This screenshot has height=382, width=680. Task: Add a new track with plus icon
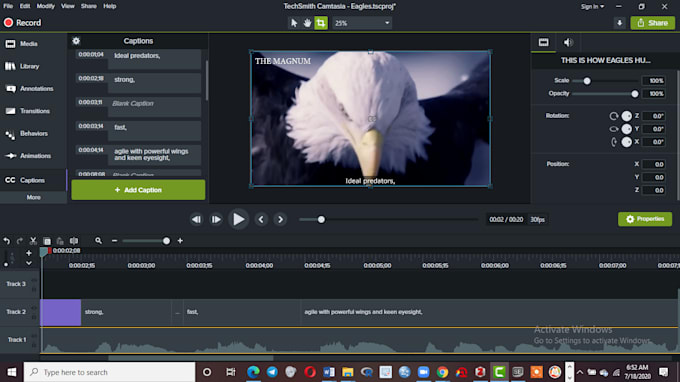29,253
